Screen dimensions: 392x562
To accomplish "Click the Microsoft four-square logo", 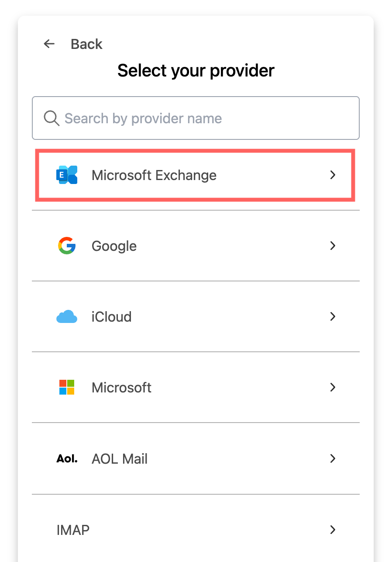I will pyautogui.click(x=67, y=387).
